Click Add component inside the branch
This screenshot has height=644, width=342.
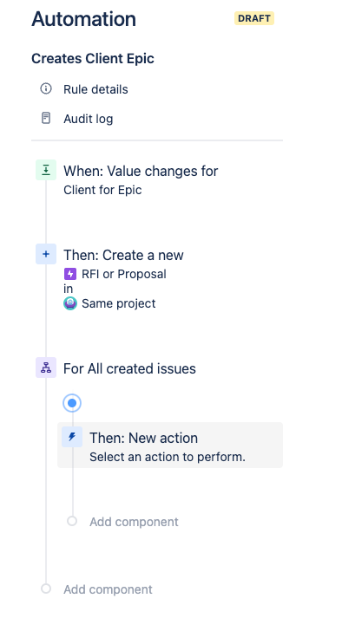134,522
